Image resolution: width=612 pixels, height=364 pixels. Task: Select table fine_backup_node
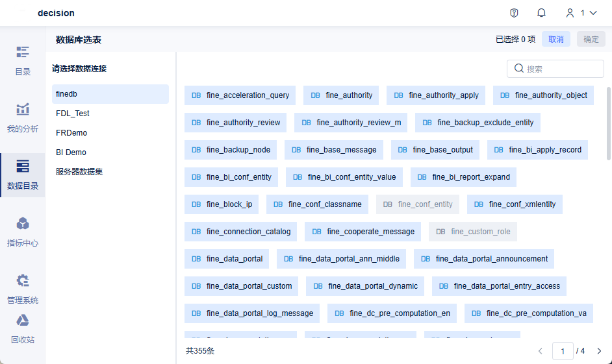tap(231, 150)
